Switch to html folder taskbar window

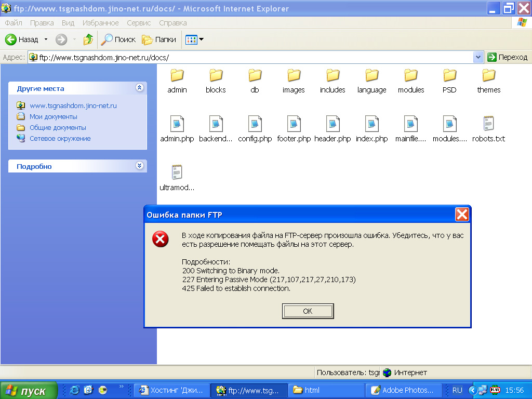(326, 391)
